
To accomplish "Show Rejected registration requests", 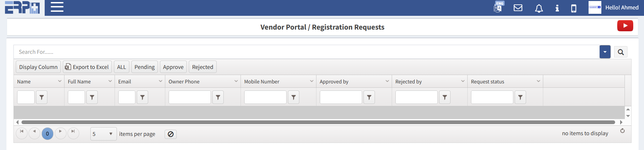I will click(203, 67).
